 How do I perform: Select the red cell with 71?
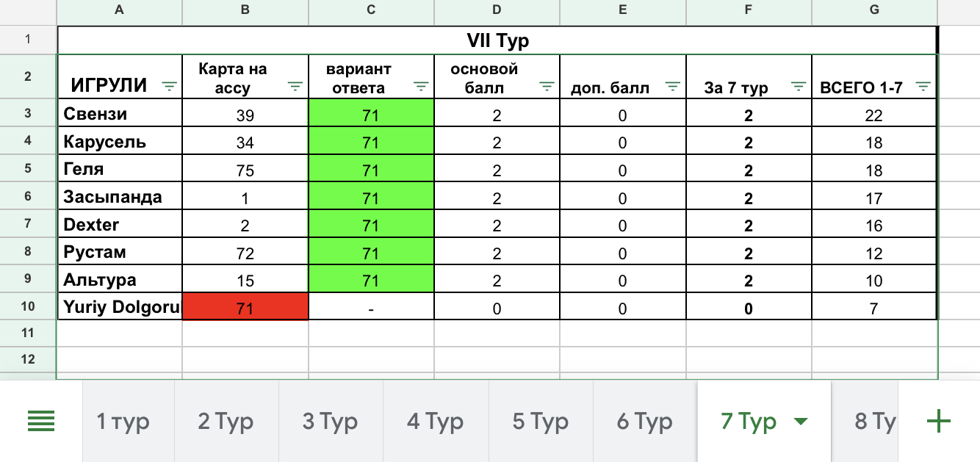pos(245,308)
